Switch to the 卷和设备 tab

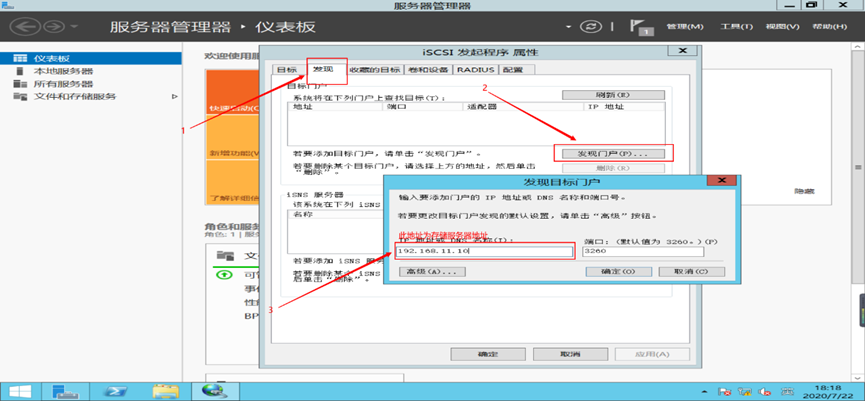tap(428, 69)
